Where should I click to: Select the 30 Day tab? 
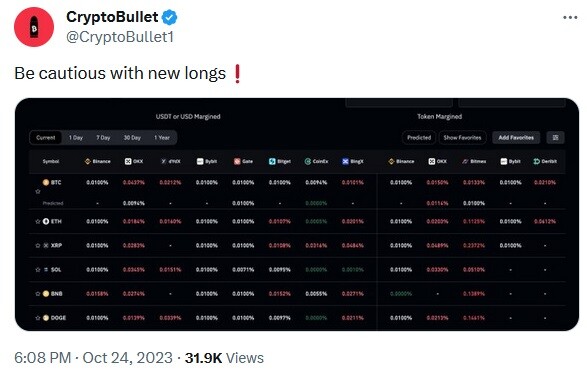(x=132, y=137)
